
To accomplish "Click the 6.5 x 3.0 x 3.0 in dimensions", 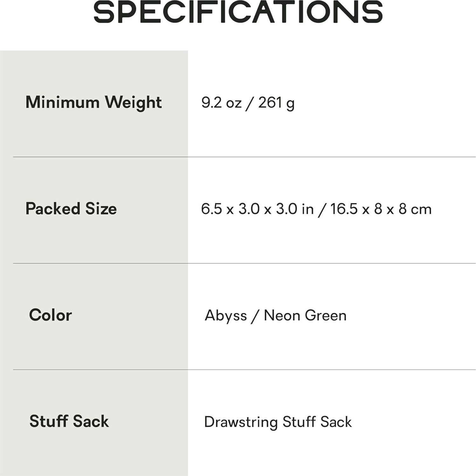I will point(257,209).
